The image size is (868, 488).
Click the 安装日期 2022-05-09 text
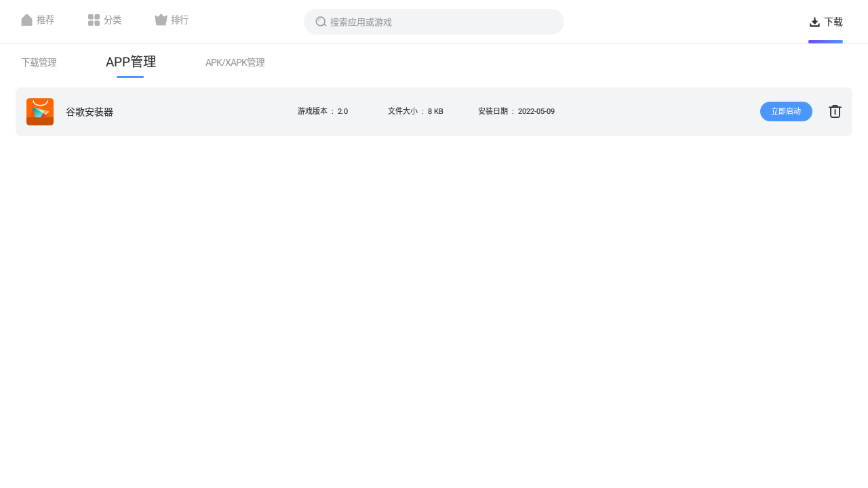click(516, 111)
